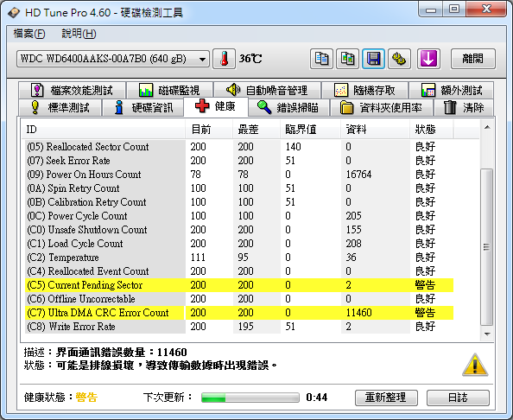Select the (05) Reallocated Sector Count row

(x=239, y=147)
